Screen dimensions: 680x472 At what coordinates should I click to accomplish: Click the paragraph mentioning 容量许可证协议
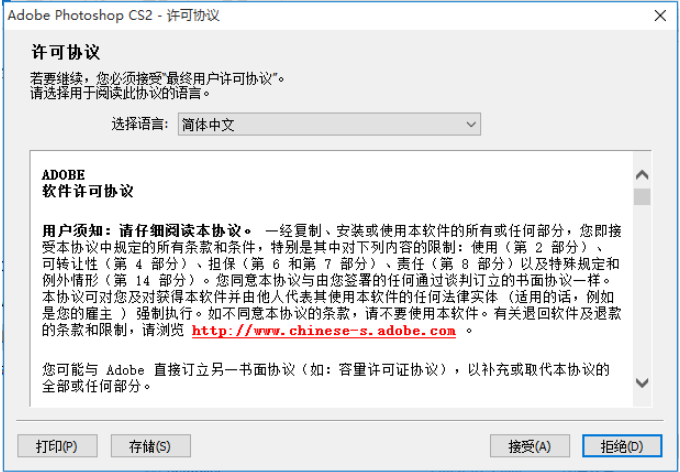326,377
